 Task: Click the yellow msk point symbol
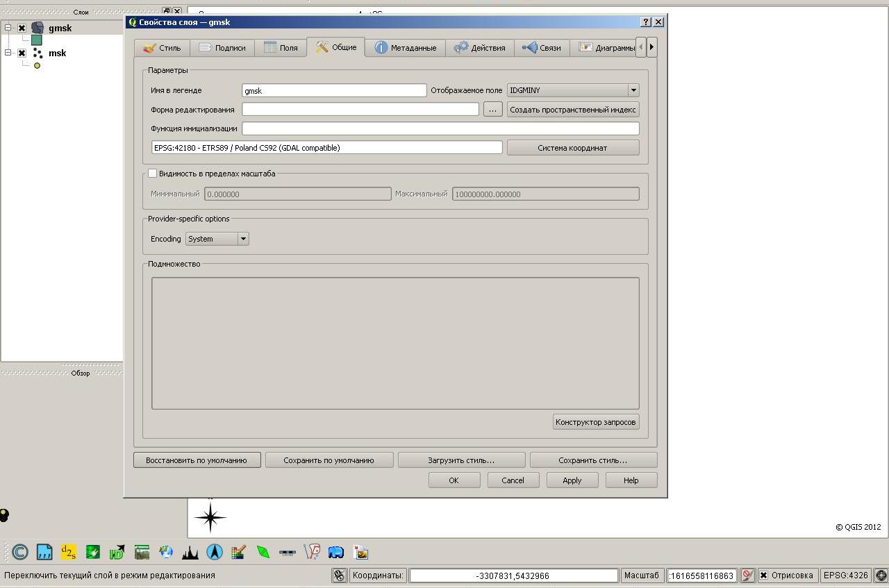point(38,65)
